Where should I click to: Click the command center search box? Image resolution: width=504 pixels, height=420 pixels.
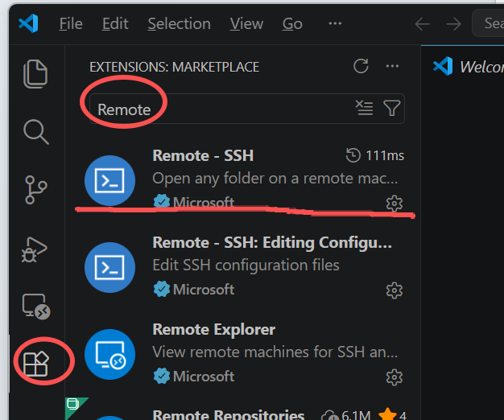[488, 23]
